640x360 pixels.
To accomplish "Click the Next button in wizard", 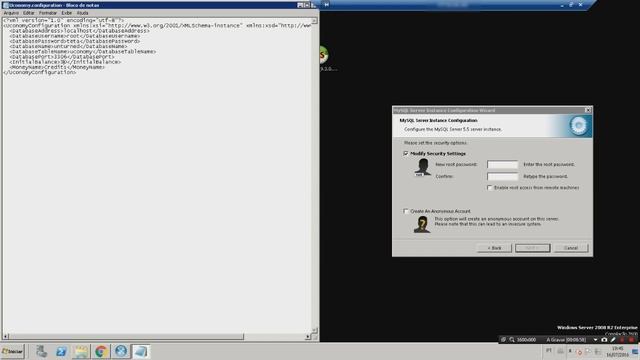I will 532,248.
